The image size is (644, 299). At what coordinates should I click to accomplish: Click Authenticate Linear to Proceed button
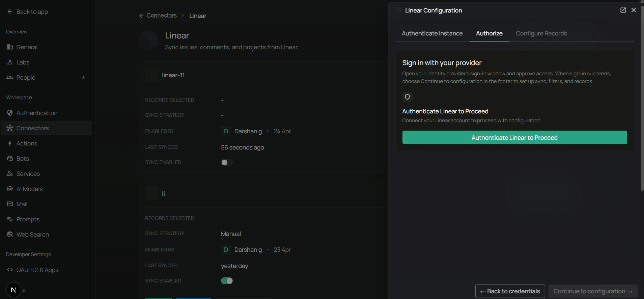coord(514,137)
